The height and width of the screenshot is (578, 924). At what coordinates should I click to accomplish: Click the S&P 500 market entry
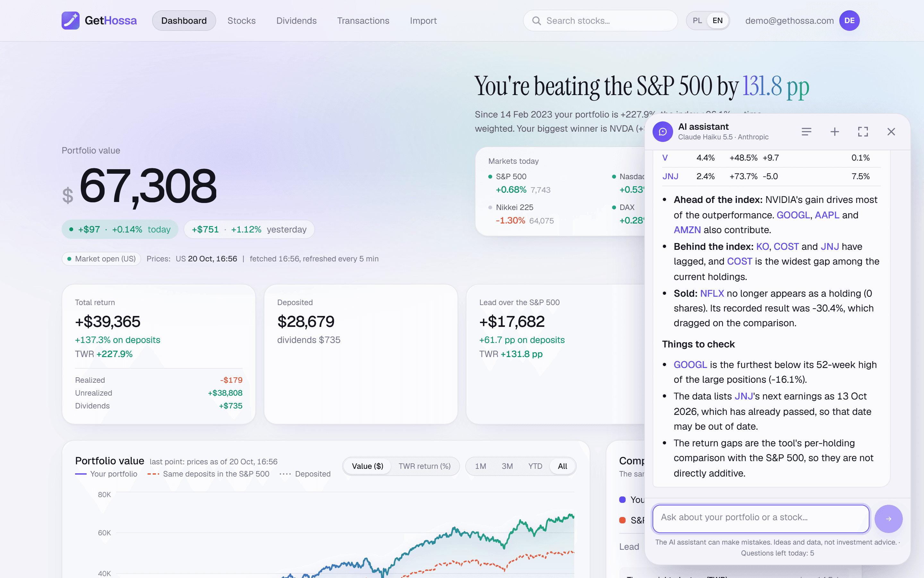pyautogui.click(x=519, y=183)
